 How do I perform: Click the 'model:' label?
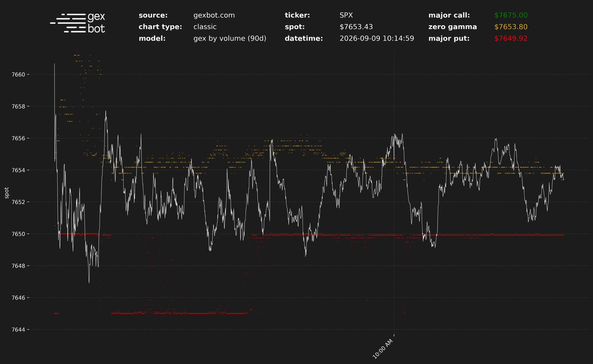152,38
